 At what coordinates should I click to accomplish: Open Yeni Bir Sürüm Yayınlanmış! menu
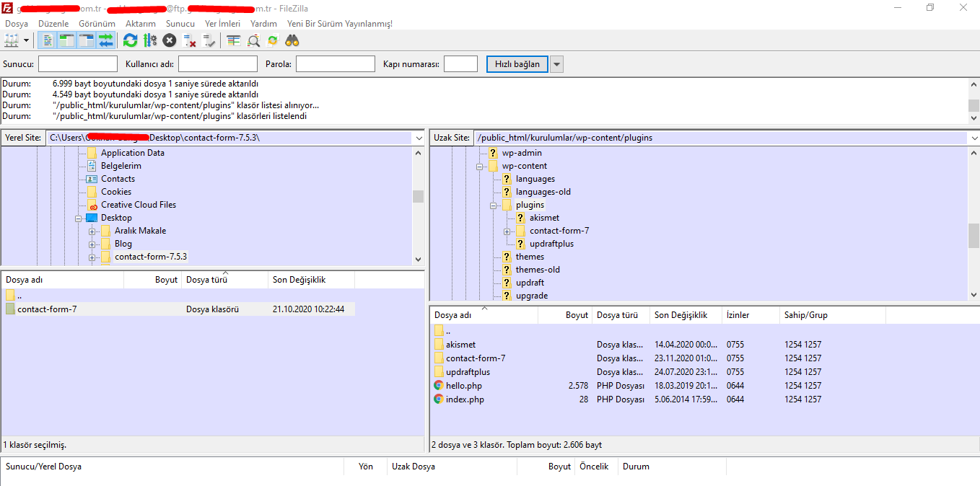click(x=340, y=24)
